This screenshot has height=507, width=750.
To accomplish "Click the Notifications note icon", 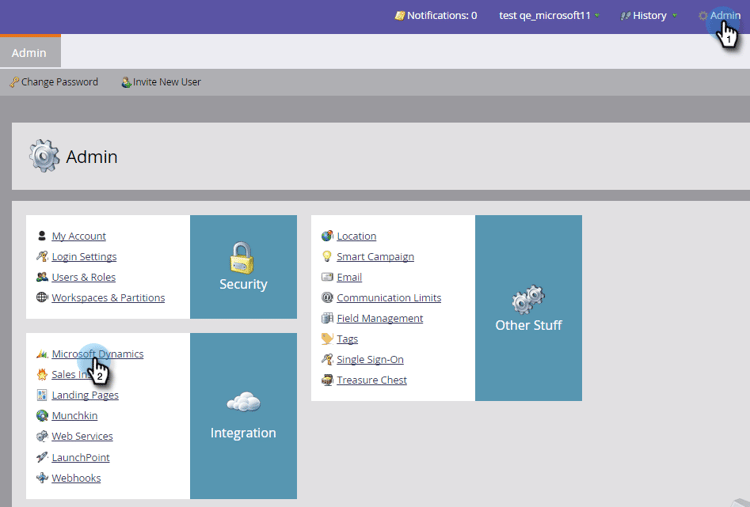I will tap(399, 16).
